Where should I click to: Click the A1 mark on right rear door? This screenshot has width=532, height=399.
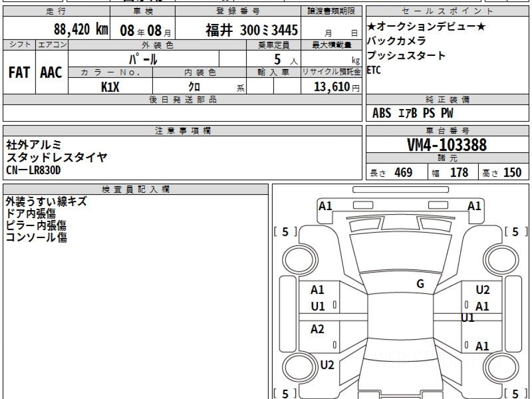click(482, 346)
